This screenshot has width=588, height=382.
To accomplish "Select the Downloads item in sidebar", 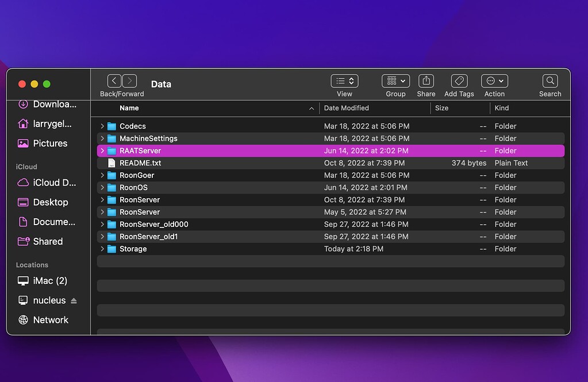I will [47, 104].
